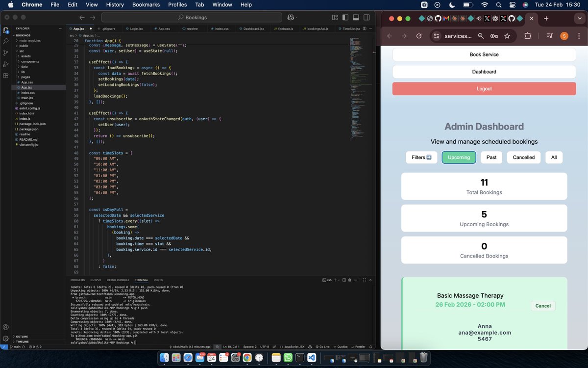Open the PROBLEMS panel tab
Viewport: 588px width, 368px height.
click(x=77, y=280)
